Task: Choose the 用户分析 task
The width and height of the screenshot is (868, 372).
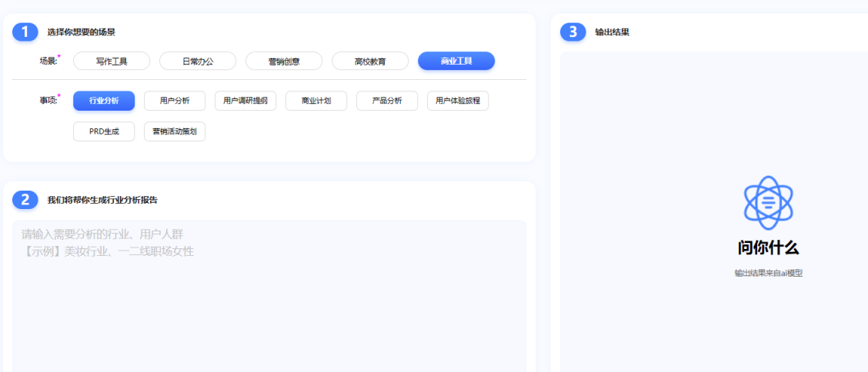Action: point(175,101)
